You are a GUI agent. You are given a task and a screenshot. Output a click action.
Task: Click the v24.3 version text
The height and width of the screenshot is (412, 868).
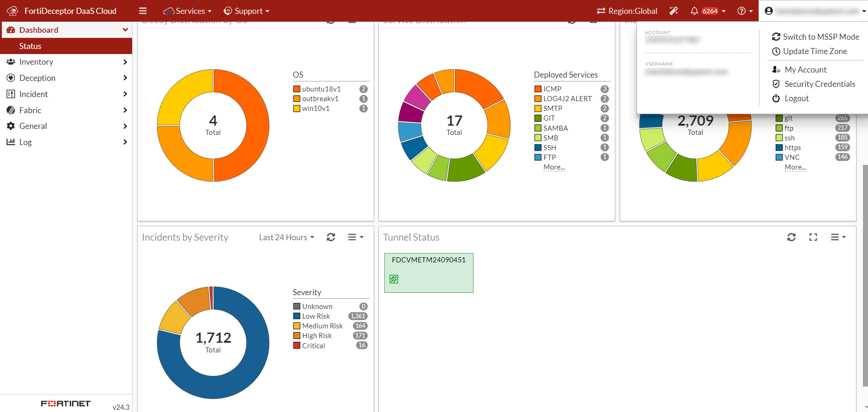121,407
